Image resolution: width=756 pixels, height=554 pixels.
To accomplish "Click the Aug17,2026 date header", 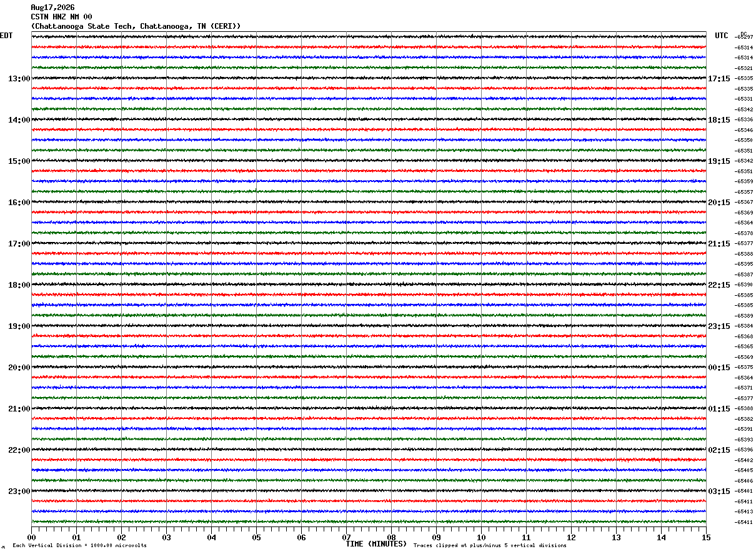I will coord(52,8).
